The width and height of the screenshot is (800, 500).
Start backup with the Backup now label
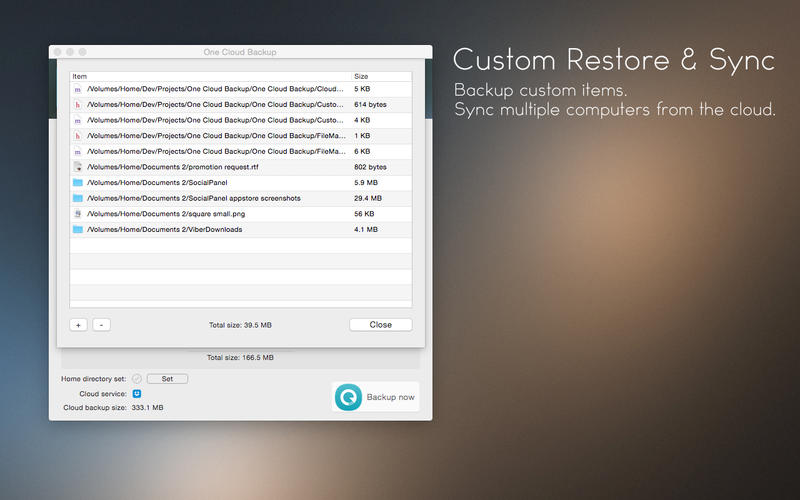tap(390, 397)
